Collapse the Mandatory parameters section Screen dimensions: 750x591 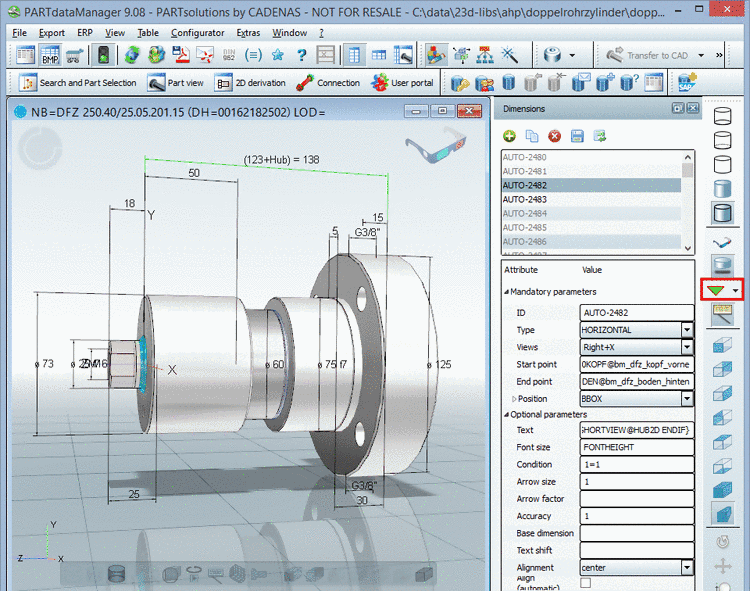(506, 292)
